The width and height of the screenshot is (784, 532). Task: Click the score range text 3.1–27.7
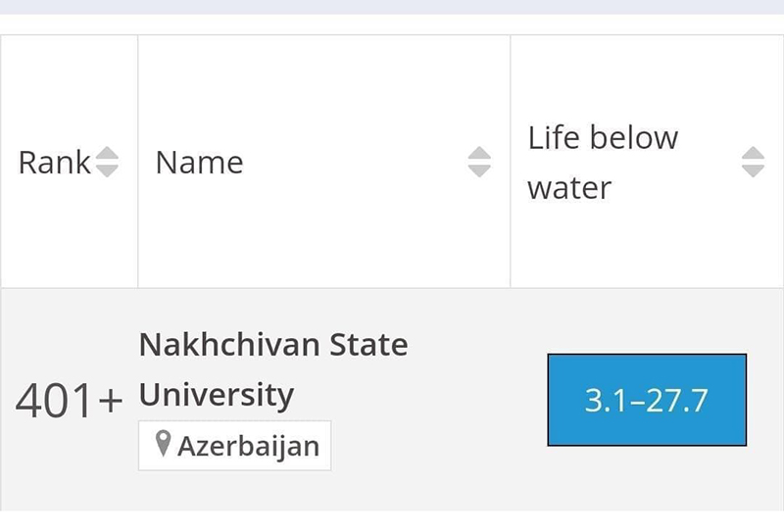[647, 401]
